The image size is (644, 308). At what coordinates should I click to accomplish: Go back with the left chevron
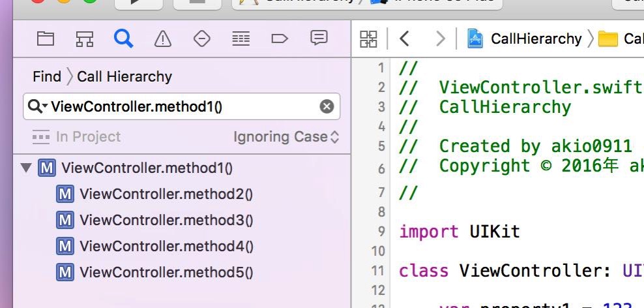coord(405,39)
